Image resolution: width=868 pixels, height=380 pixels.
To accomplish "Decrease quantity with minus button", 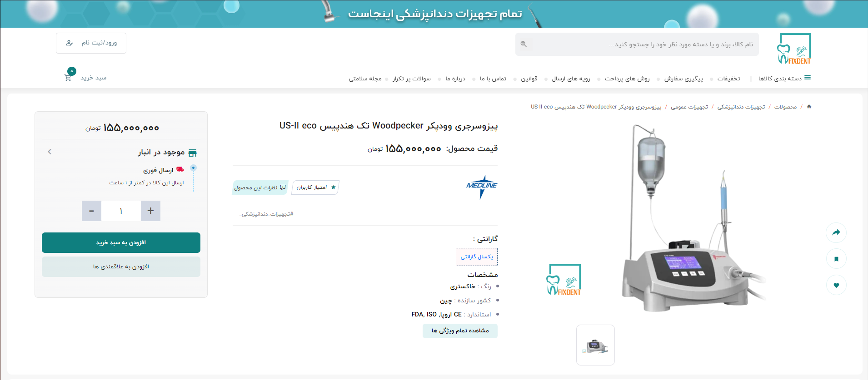I will point(92,211).
